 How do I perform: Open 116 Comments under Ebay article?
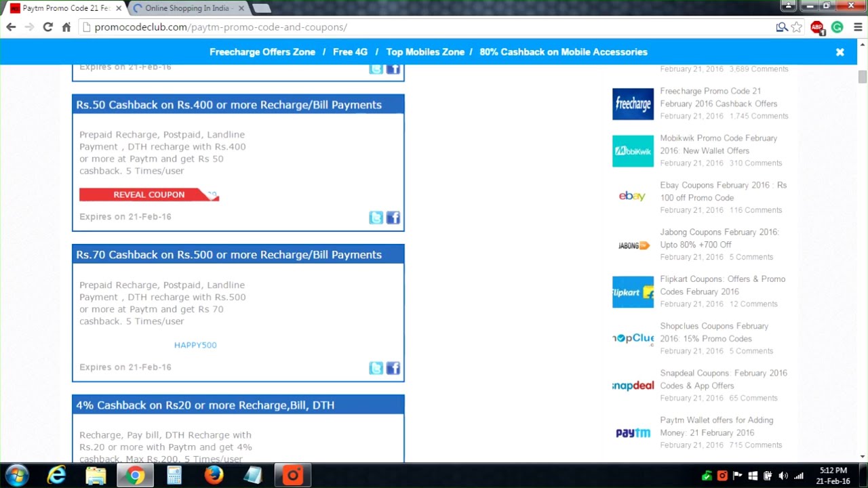pyautogui.click(x=755, y=210)
